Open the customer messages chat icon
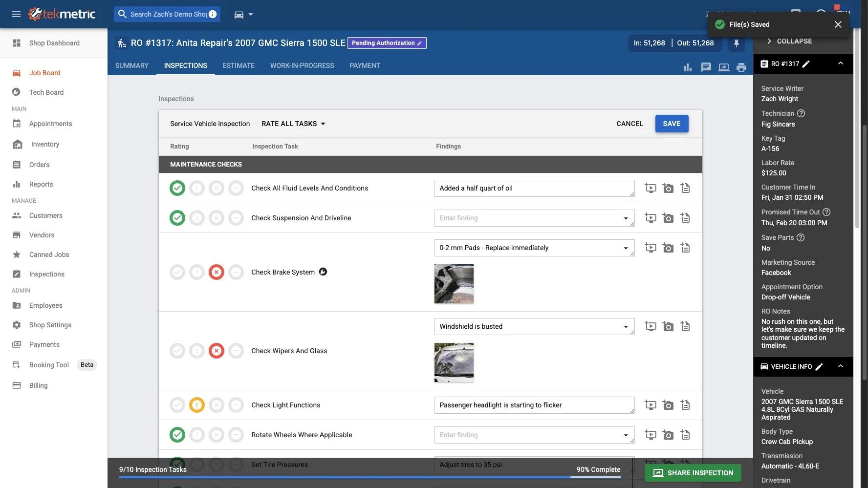Screen dimensions: 868x488 click(706, 67)
